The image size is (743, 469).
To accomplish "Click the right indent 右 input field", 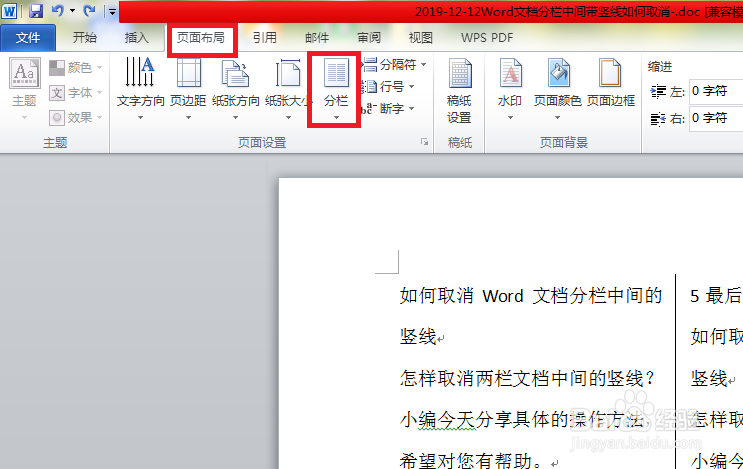I will (x=716, y=118).
